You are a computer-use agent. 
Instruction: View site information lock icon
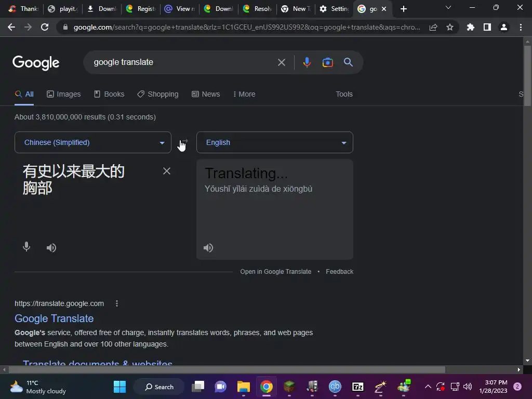coord(65,27)
